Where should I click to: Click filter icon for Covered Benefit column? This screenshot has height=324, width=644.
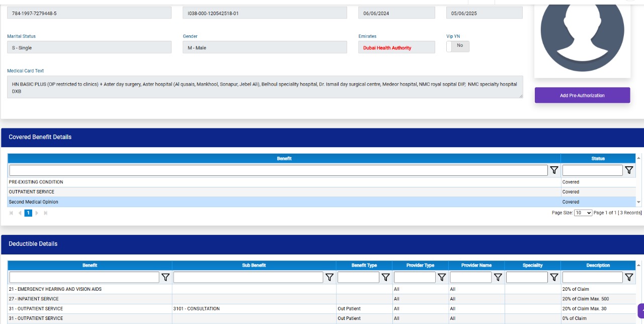coord(554,170)
